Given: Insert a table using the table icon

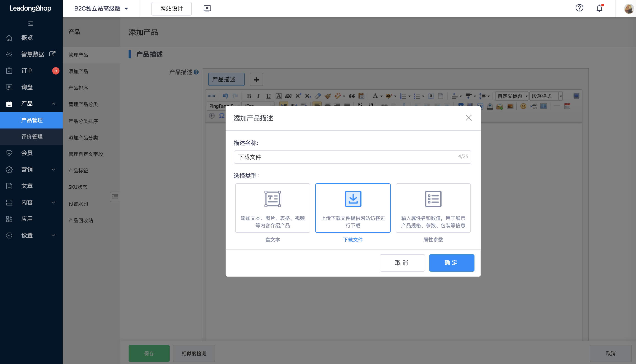Looking at the screenshot, I should pyautogui.click(x=544, y=106).
